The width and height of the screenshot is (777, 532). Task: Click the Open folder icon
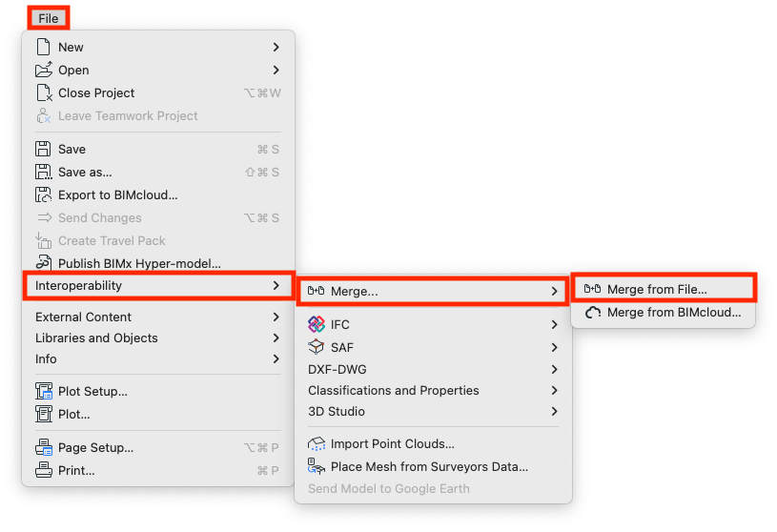[43, 70]
